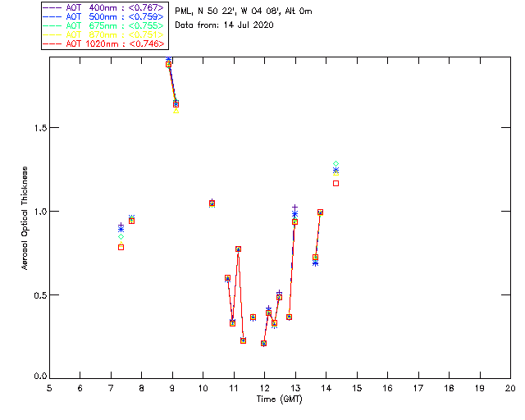Image resolution: width=525 pixels, height=420 pixels.
Task: Select the x-axis tick label 7
Action: click(111, 389)
